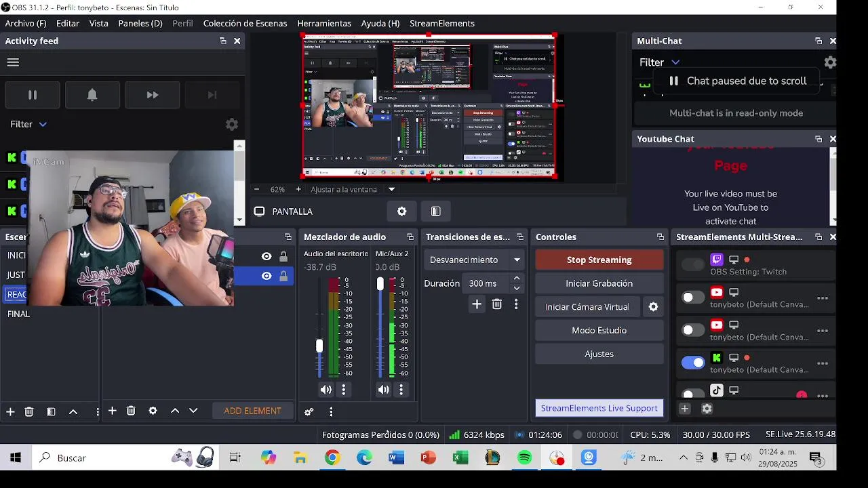Open the Archivo menu
Image resolution: width=868 pixels, height=488 pixels.
[26, 23]
